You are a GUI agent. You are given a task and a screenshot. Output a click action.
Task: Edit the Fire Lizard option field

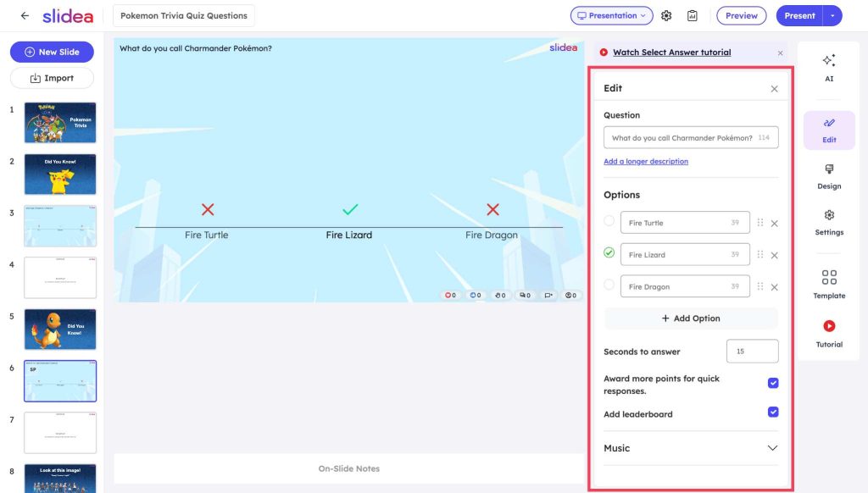pyautogui.click(x=685, y=254)
